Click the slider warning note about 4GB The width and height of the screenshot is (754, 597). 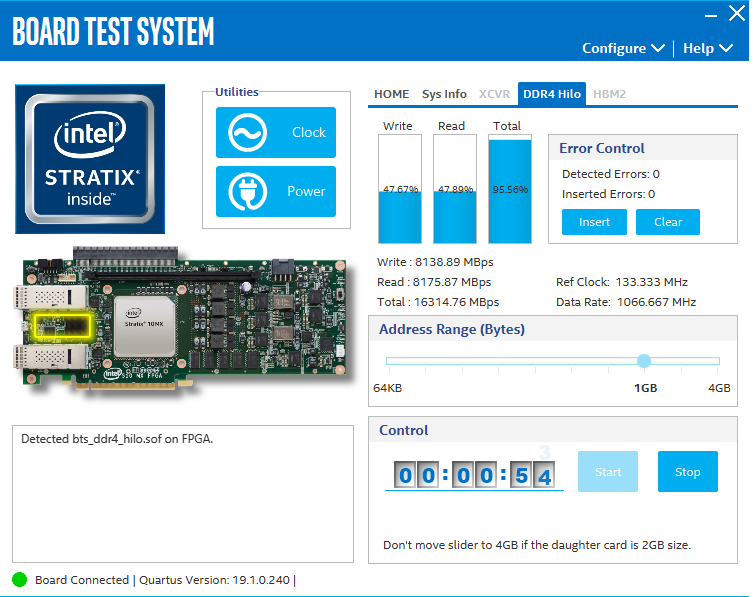[x=537, y=545]
